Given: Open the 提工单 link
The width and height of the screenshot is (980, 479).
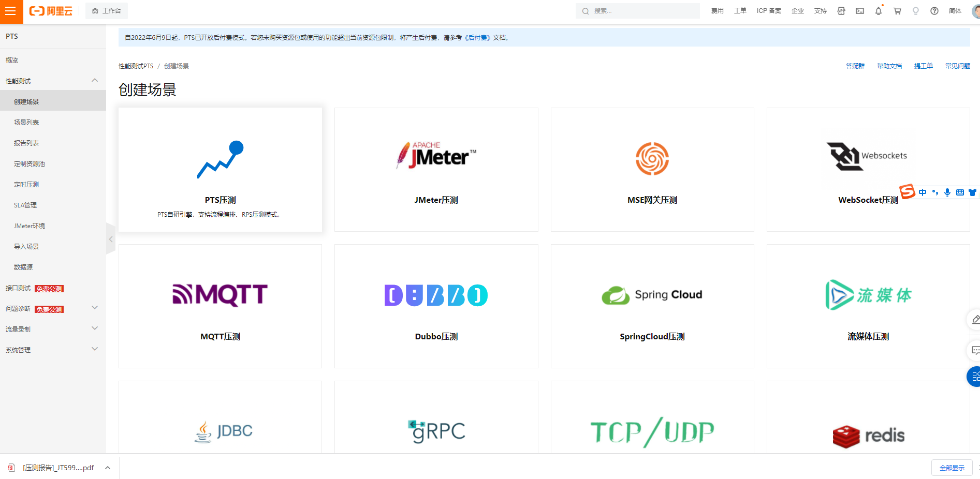Looking at the screenshot, I should pyautogui.click(x=924, y=66).
